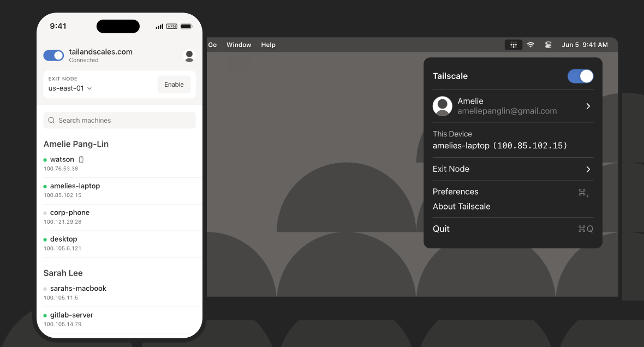The height and width of the screenshot is (347, 644).
Task: Turn off the Tailscale toggle in desktop menu
Action: [x=580, y=76]
